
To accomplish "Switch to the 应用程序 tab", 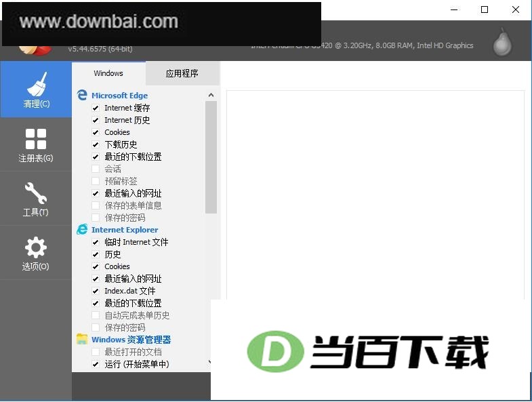I will click(182, 73).
